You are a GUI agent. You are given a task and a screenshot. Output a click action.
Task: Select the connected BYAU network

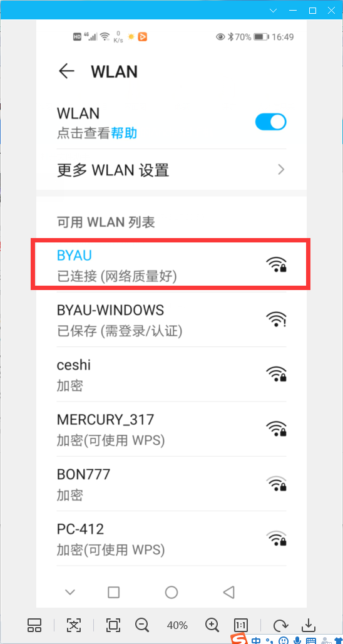point(171,265)
